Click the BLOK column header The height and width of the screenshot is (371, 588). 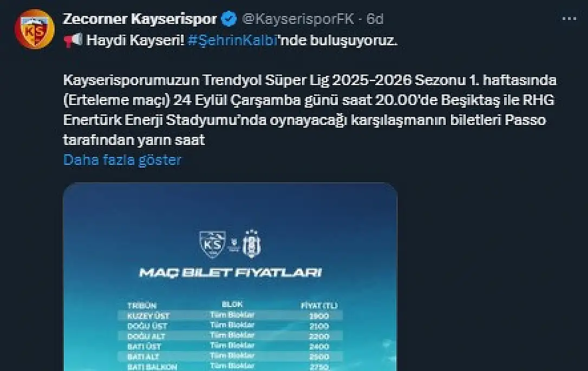click(232, 304)
